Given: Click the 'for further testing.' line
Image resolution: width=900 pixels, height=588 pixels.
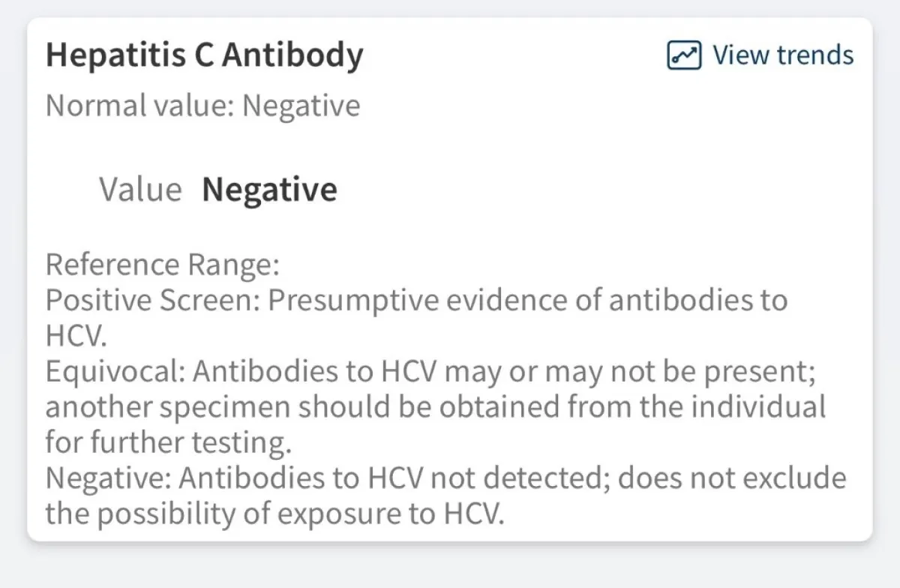Looking at the screenshot, I should pyautogui.click(x=168, y=443).
